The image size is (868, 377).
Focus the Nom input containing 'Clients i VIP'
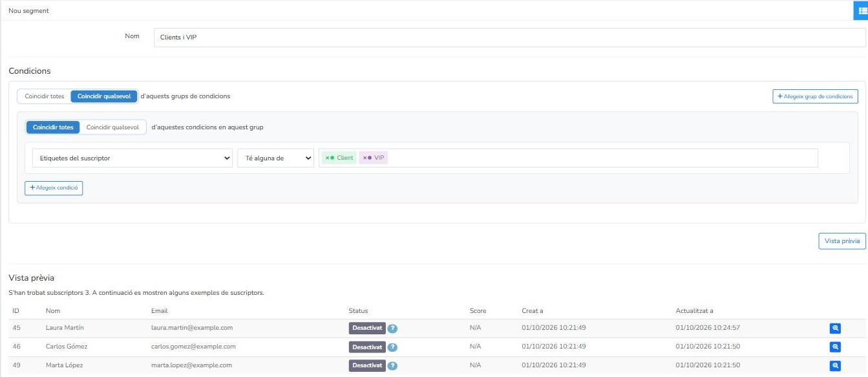(510, 38)
